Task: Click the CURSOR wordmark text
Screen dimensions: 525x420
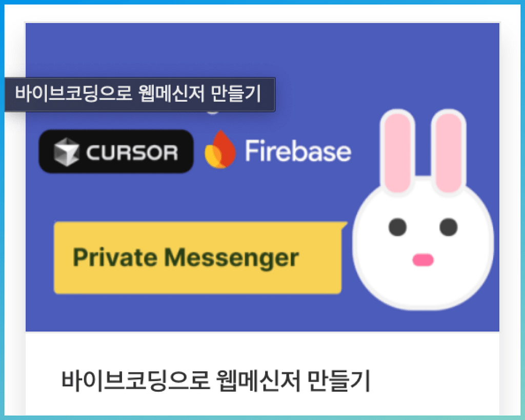Action: (132, 153)
